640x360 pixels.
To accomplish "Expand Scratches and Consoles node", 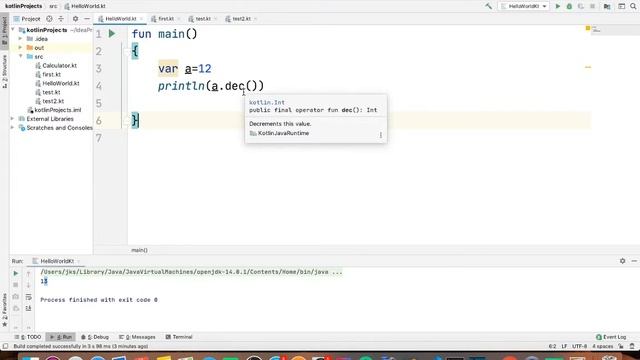I will 13,128.
